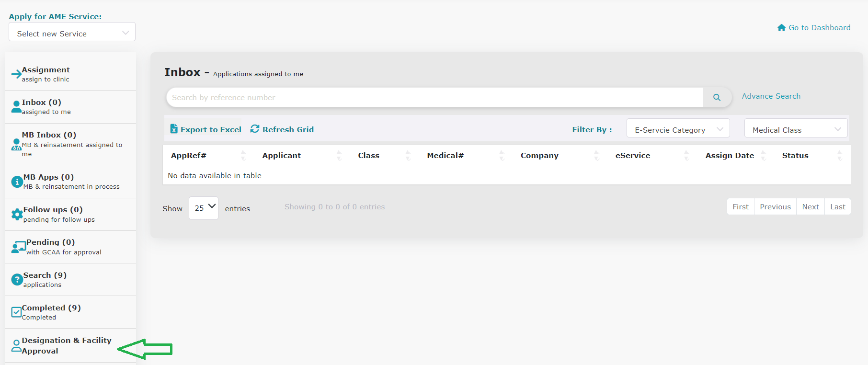Change the entries-per-page dropdown showing 25
868x365 pixels.
click(204, 208)
